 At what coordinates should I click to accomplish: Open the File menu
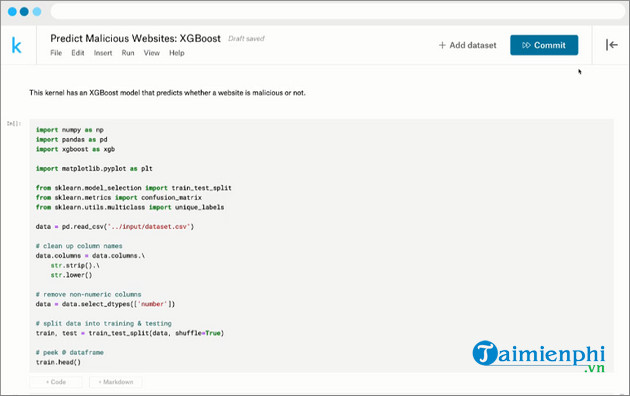pos(56,53)
